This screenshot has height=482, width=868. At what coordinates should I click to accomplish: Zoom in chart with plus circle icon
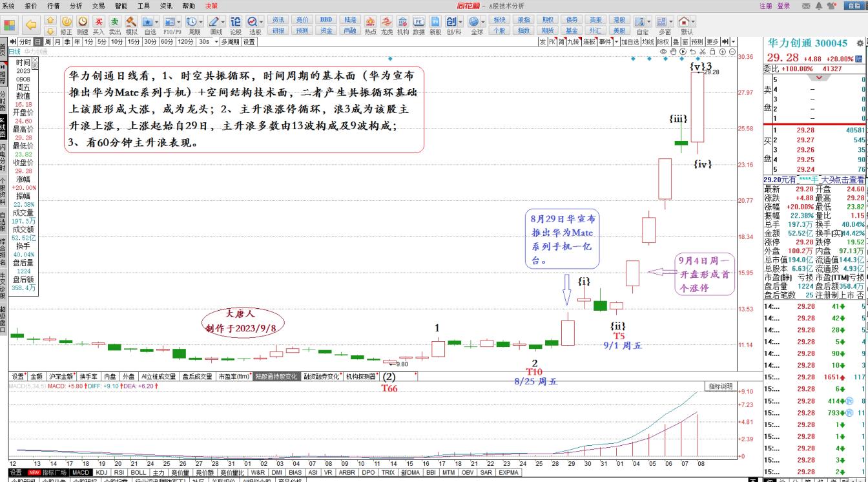point(723,52)
